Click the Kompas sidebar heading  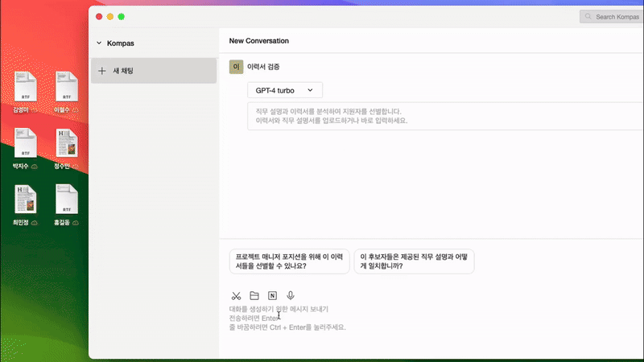point(120,43)
